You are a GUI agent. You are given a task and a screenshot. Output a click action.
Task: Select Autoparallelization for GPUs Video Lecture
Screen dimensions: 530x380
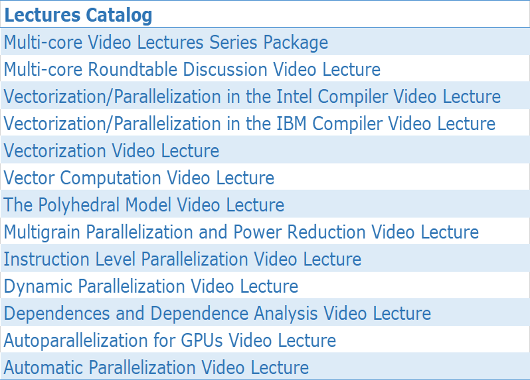click(170, 341)
